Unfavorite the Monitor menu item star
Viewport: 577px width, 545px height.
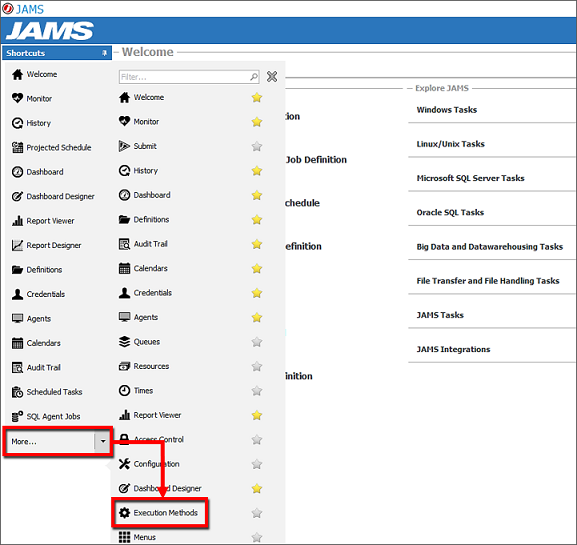coord(257,122)
